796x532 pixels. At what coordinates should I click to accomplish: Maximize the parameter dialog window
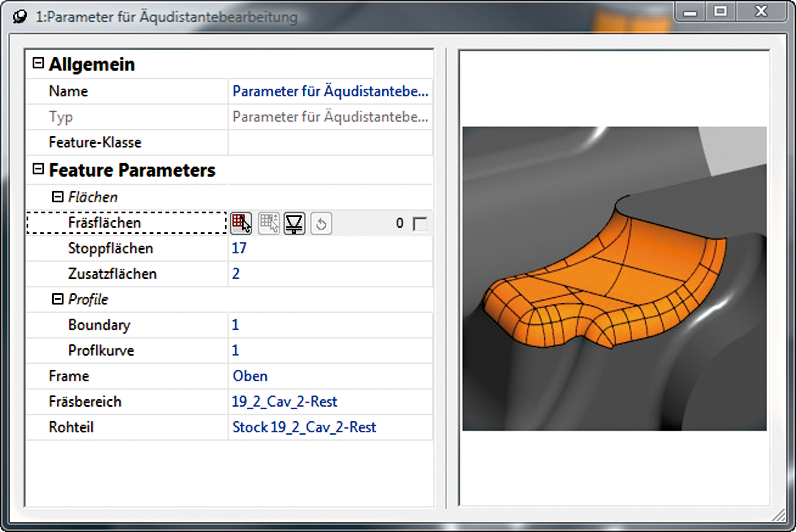(x=720, y=11)
